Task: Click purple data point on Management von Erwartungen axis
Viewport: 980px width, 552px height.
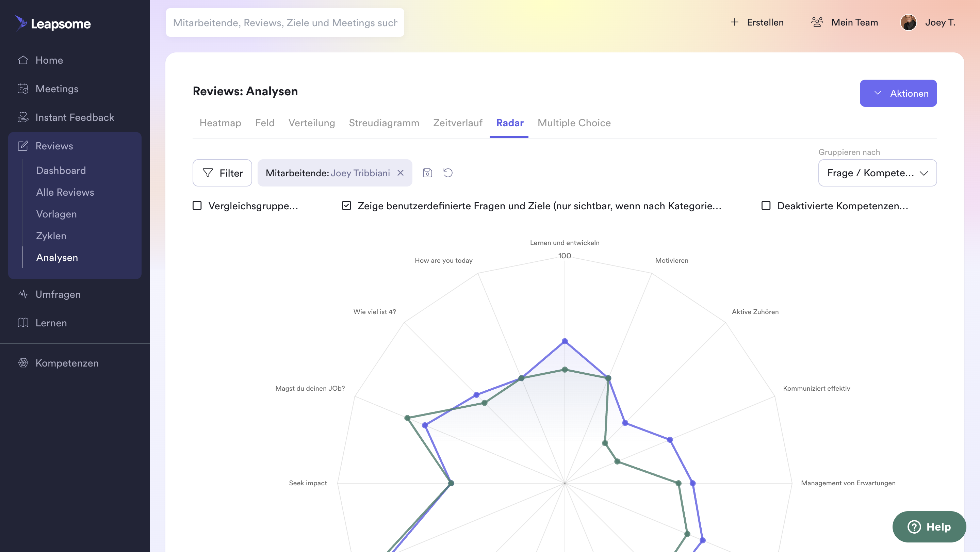Action: coord(692,483)
